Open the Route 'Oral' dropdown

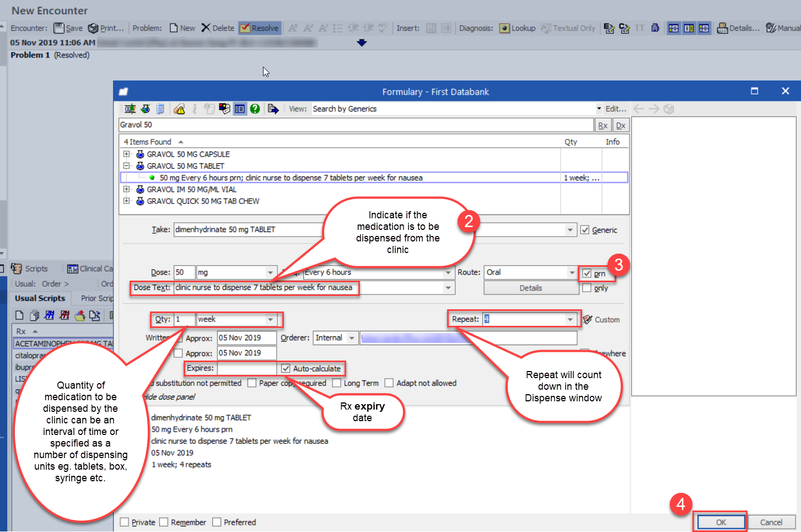click(x=572, y=273)
